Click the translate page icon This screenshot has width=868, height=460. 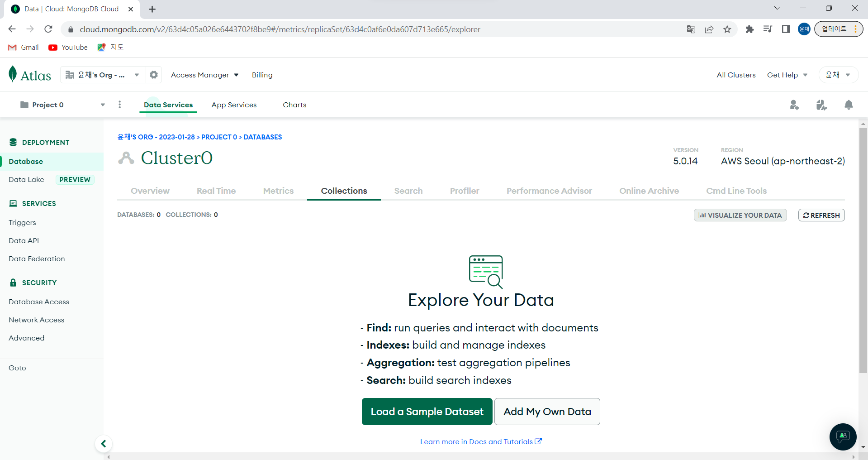click(x=691, y=29)
